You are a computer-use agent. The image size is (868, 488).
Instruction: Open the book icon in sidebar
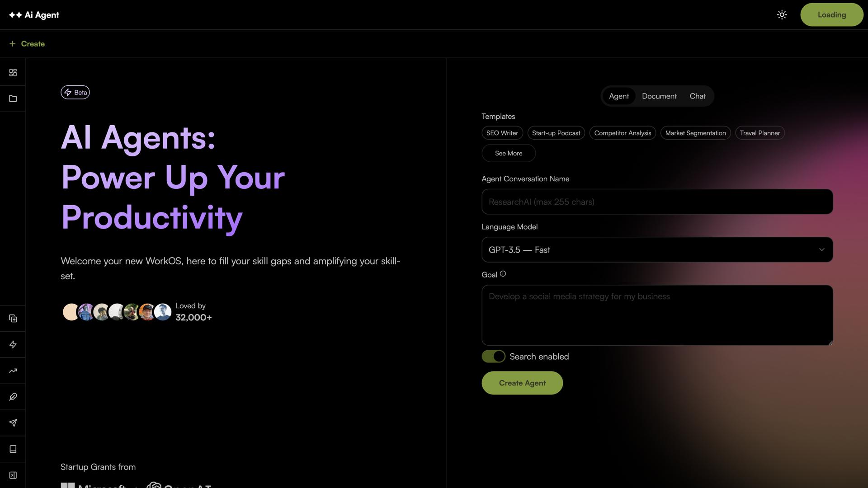click(x=13, y=449)
